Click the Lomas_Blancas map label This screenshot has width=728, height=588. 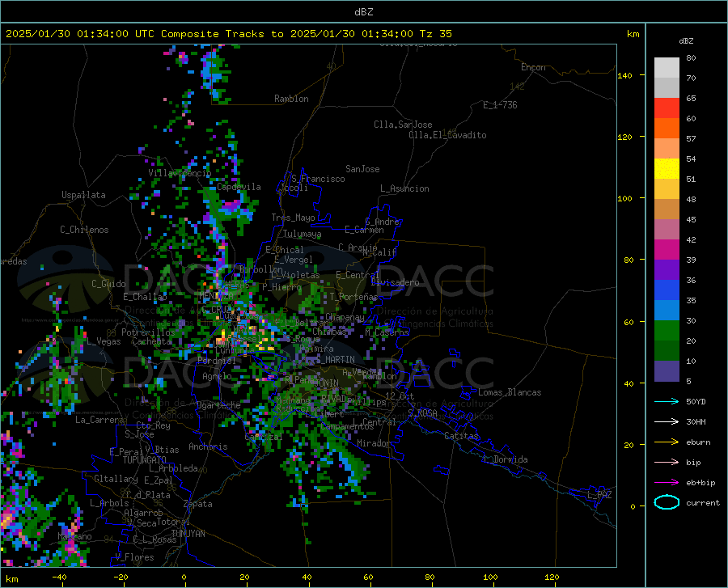[x=510, y=392]
